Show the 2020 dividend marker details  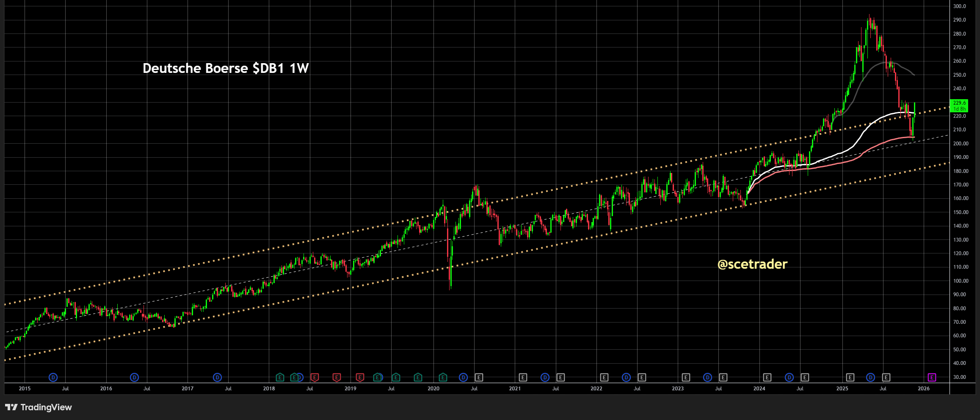point(463,377)
